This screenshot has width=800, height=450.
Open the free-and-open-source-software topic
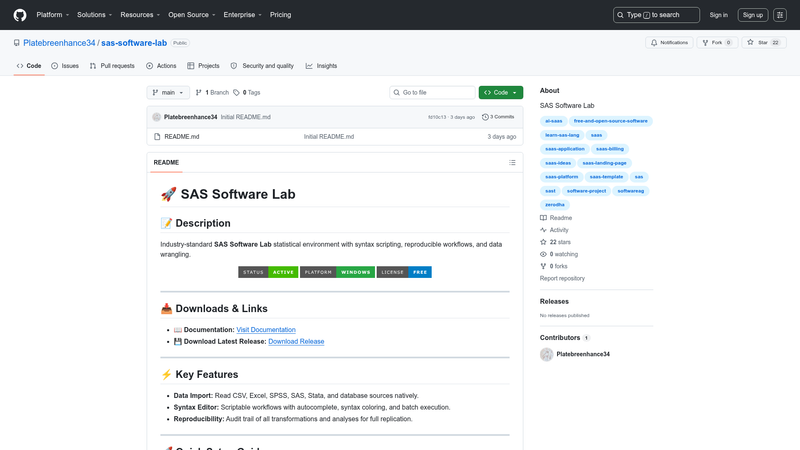point(610,121)
